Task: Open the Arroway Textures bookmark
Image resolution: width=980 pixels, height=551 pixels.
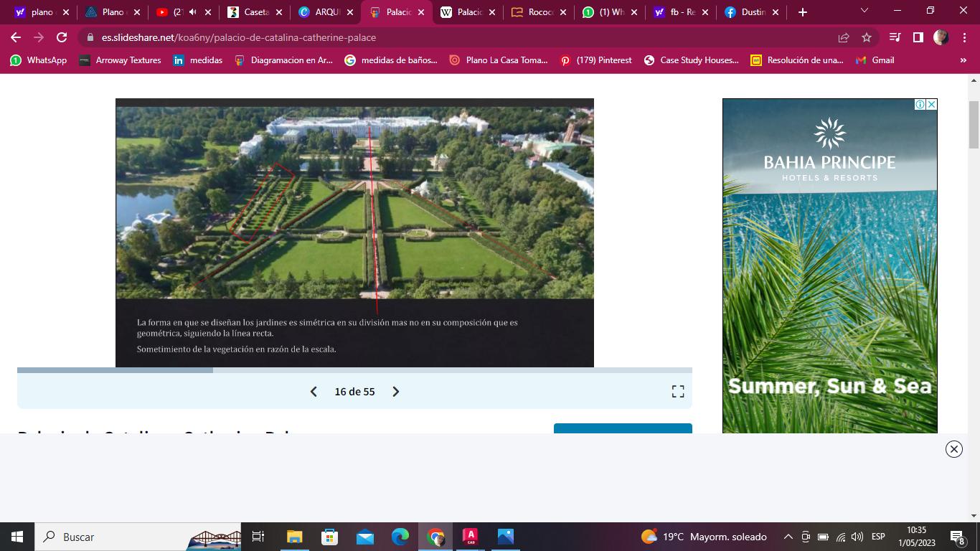Action: (x=121, y=60)
